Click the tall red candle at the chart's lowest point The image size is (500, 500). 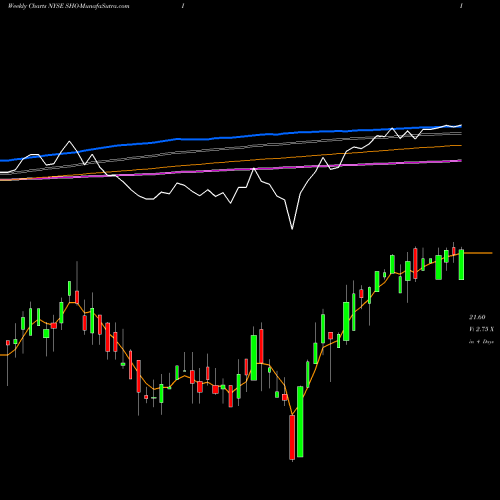(x=292, y=437)
